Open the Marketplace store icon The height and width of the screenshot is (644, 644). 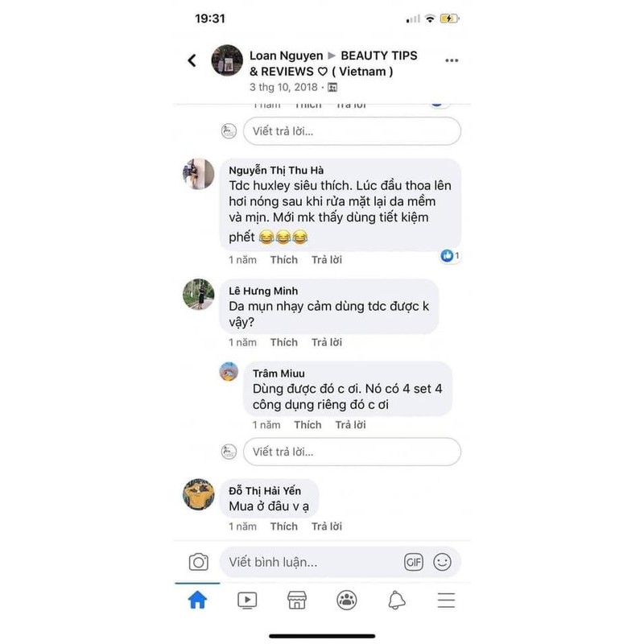click(297, 600)
